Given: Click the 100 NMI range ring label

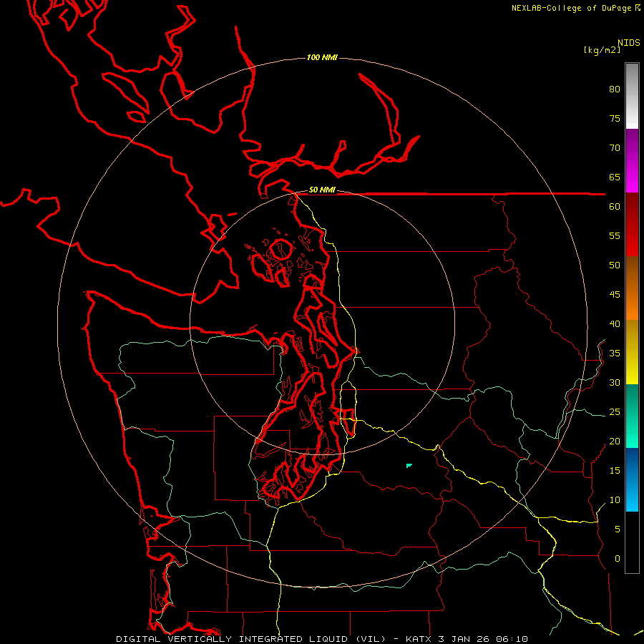Looking at the screenshot, I should click(x=322, y=57).
